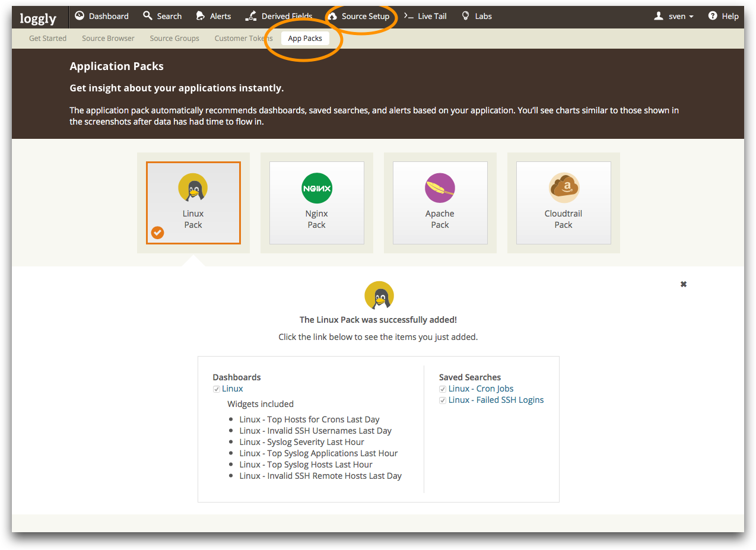Open the Linux - Cron Jobs link
Viewport: 756px width, 550px height.
[x=481, y=389]
